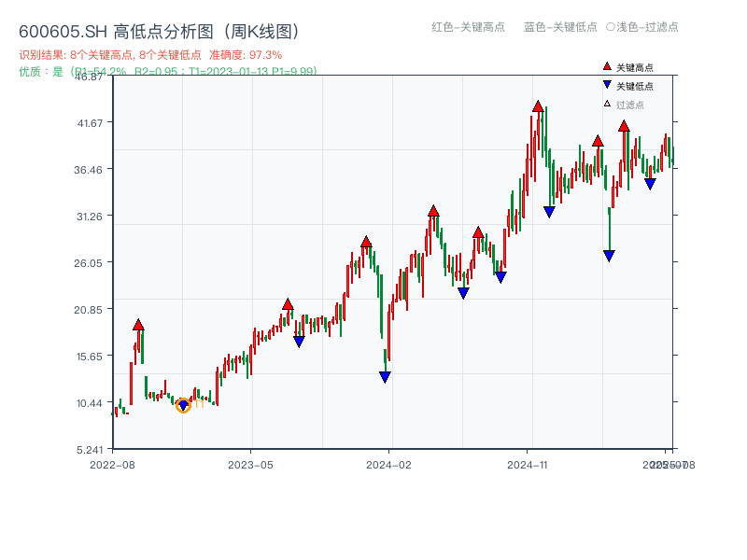
Task: Click the 20.85 y-axis label
Action: pyautogui.click(x=88, y=310)
